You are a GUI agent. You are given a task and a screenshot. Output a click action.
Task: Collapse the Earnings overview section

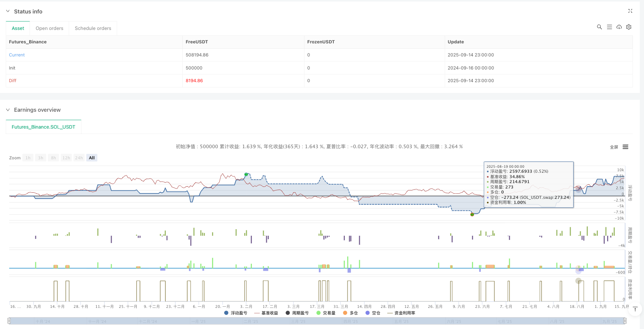pyautogui.click(x=8, y=110)
